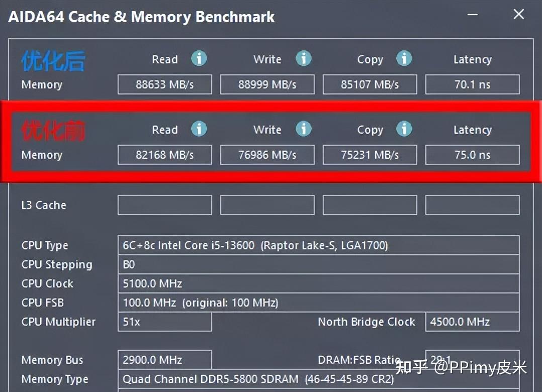Click the empty L3 Cache read field

(x=165, y=205)
